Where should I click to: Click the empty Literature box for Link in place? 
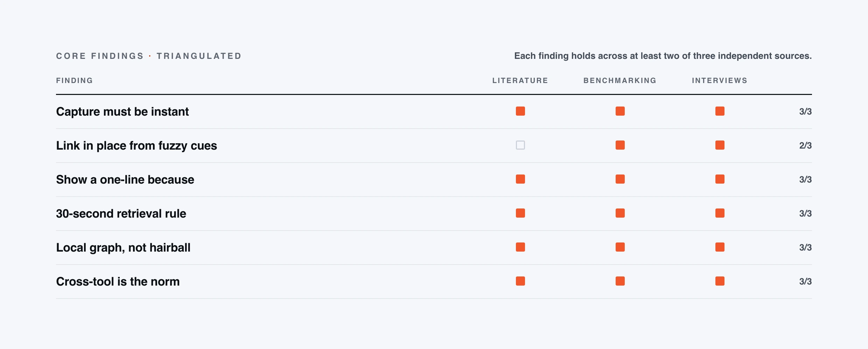tap(520, 145)
